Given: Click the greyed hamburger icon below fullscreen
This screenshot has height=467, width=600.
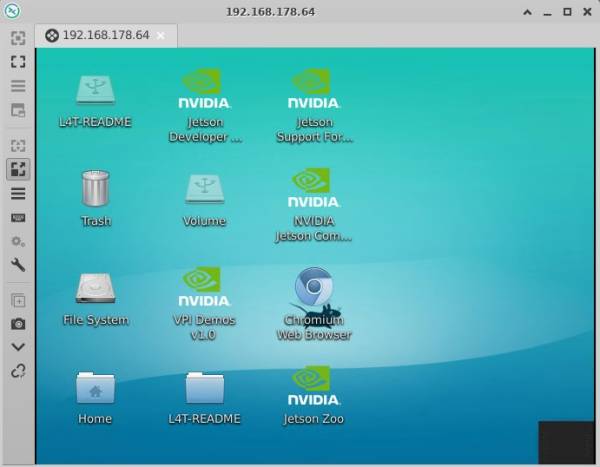Looking at the screenshot, I should click(18, 86).
